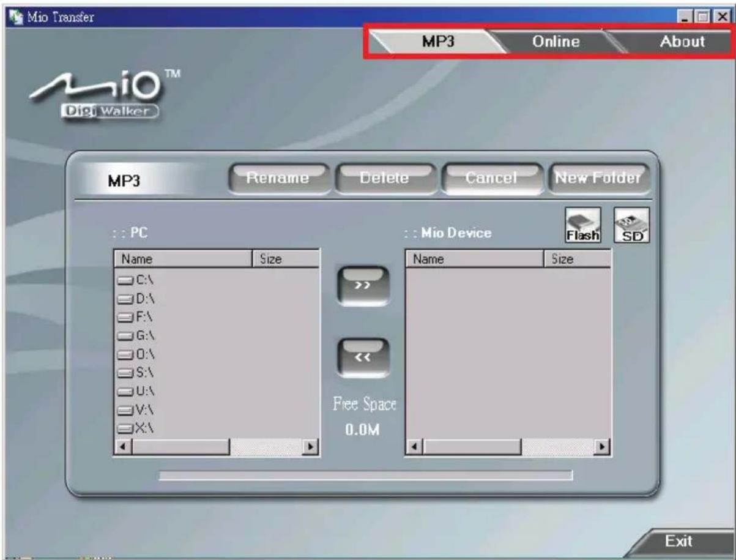The height and width of the screenshot is (560, 736).
Task: Select the G:\ drive in PC list
Action: point(136,335)
